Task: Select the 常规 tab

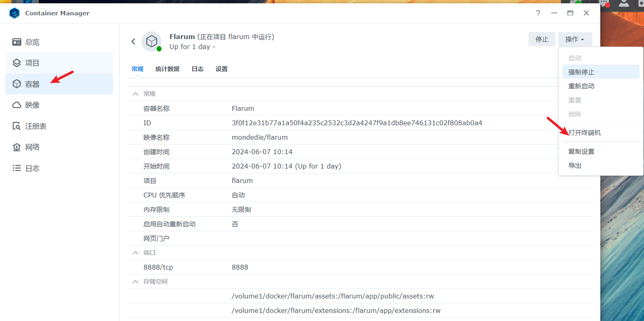Action: 137,69
